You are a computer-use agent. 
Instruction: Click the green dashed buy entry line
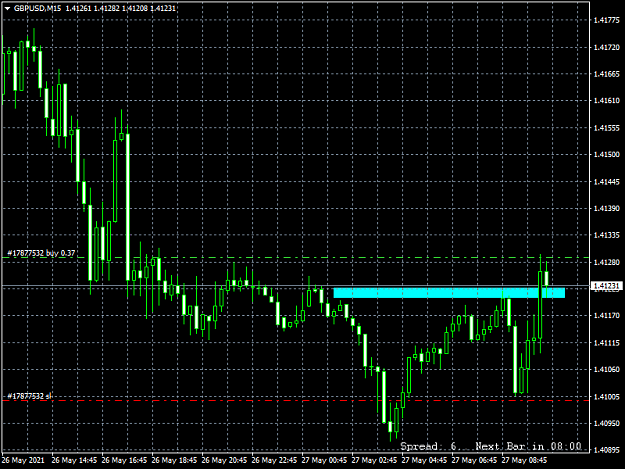point(295,258)
